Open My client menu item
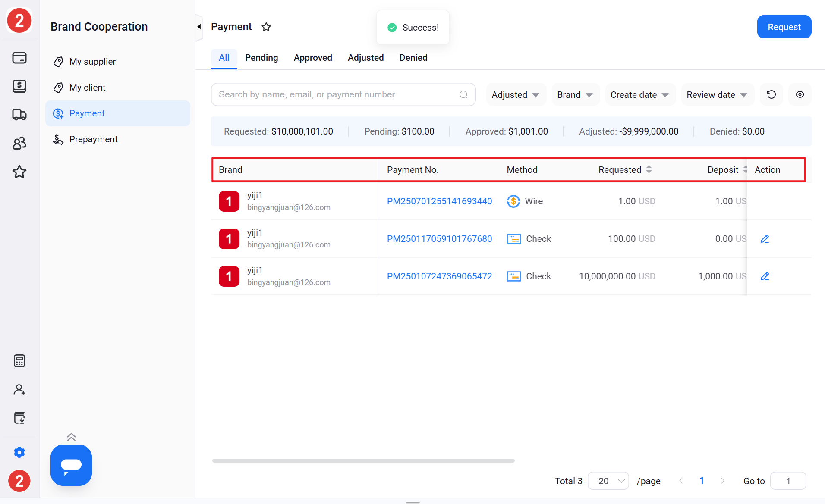 tap(118, 88)
